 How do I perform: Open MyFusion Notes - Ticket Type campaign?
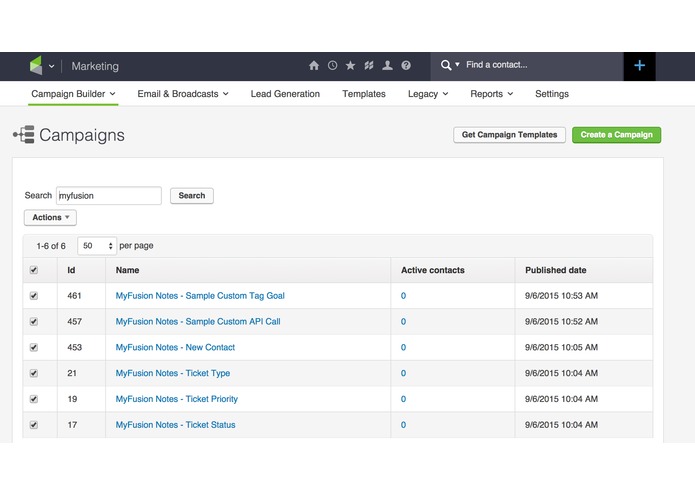(x=173, y=373)
